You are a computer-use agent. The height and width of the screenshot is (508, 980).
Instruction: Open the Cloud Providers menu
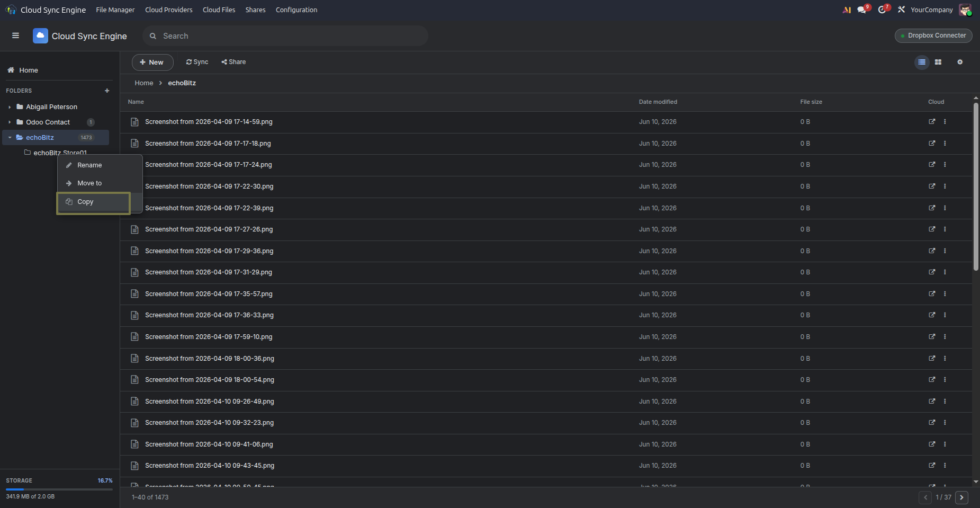169,10
